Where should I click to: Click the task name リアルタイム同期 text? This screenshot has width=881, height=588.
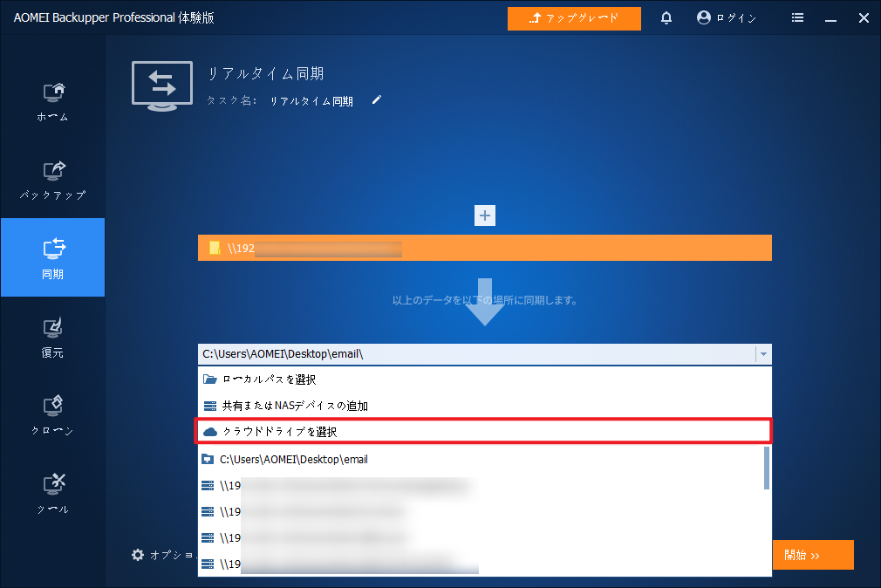click(311, 101)
